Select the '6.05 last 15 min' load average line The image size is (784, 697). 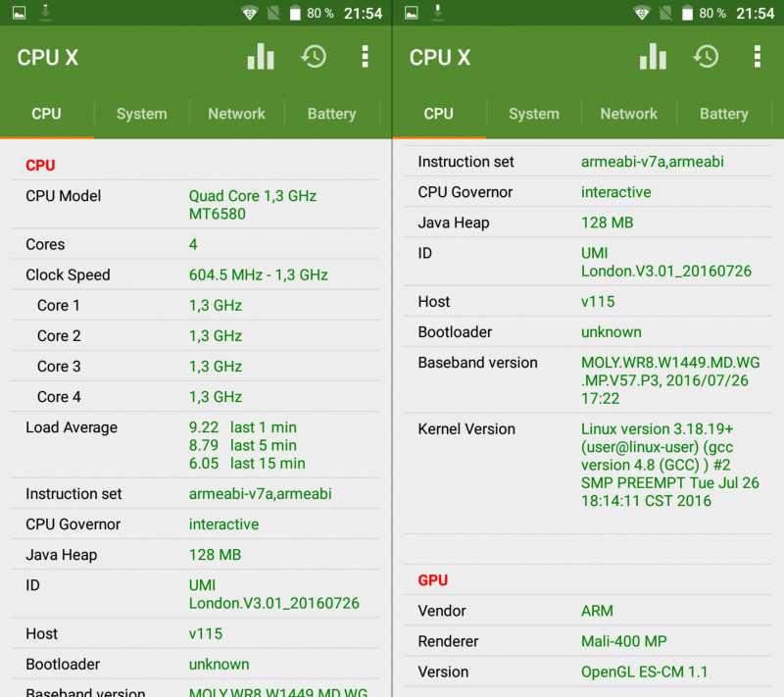[x=247, y=464]
